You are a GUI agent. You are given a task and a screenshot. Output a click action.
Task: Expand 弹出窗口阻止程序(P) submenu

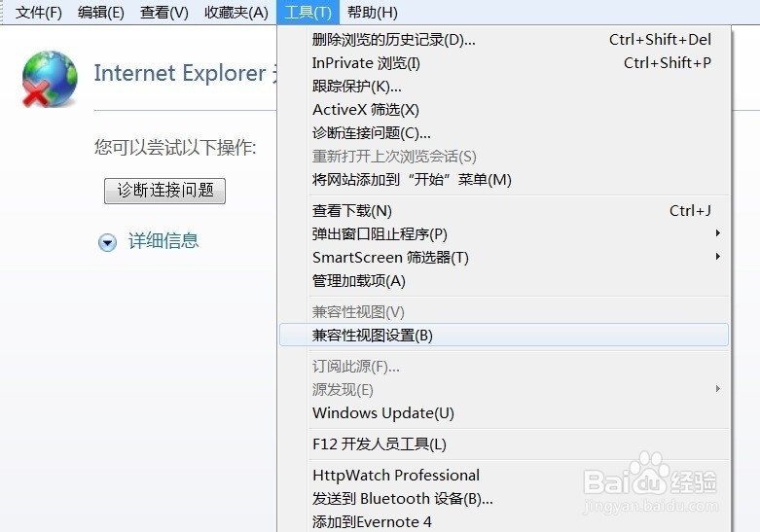(504, 234)
